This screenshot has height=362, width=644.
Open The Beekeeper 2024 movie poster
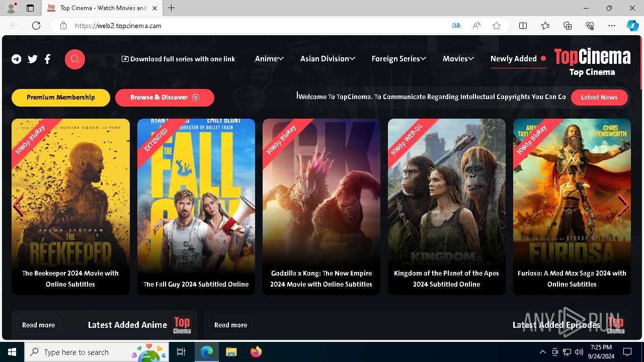pos(70,207)
